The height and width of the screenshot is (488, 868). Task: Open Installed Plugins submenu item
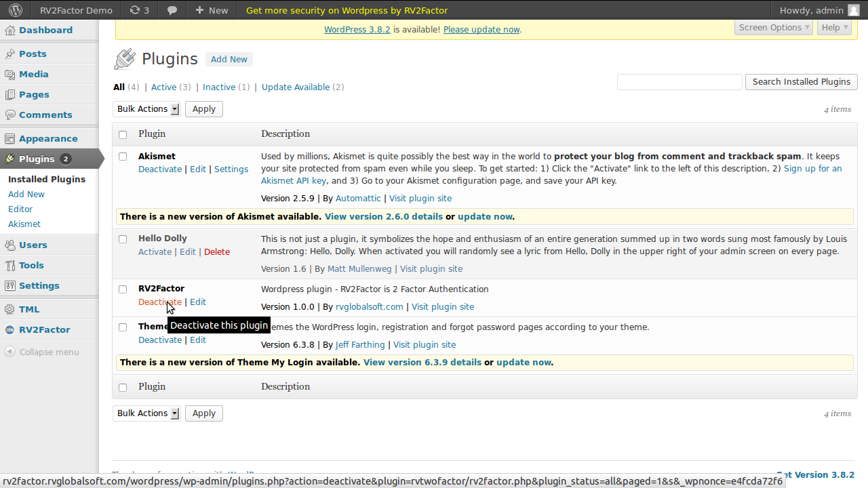point(47,179)
